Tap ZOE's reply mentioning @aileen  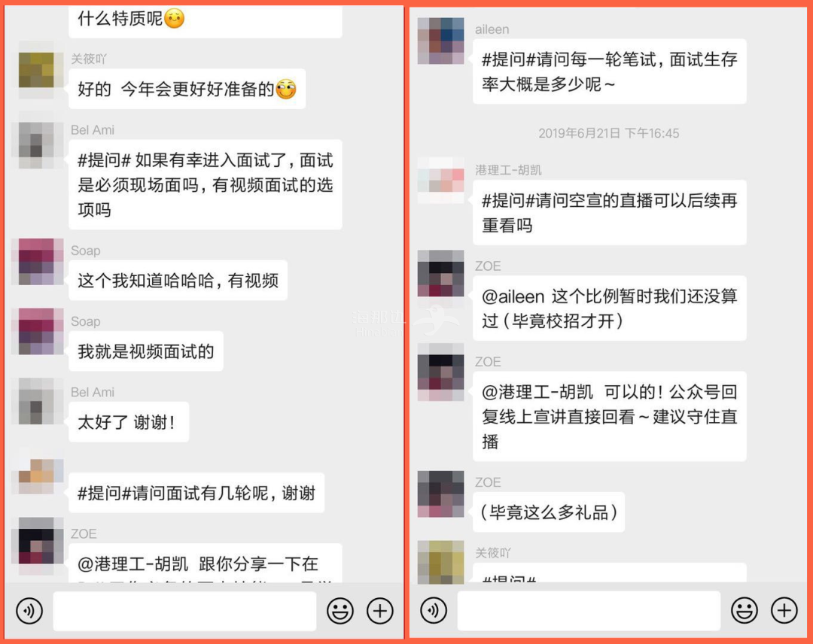click(x=609, y=308)
